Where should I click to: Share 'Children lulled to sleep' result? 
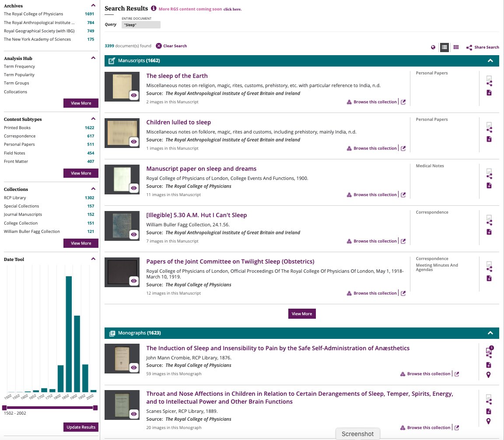click(489, 130)
